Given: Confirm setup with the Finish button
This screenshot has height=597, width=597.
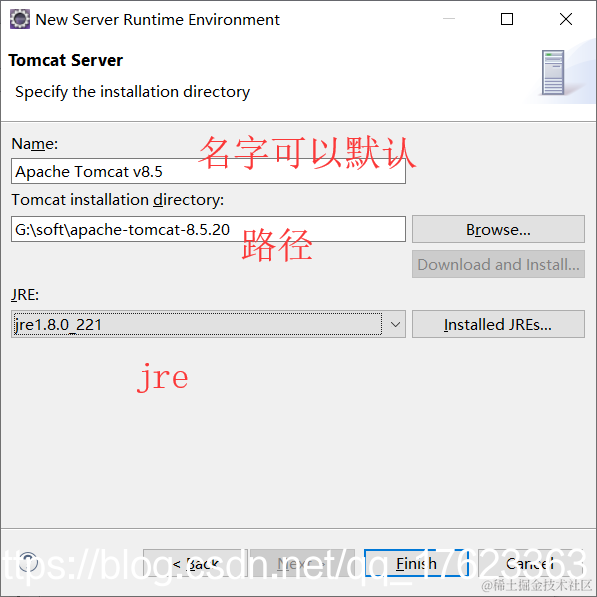Looking at the screenshot, I should tap(416, 563).
